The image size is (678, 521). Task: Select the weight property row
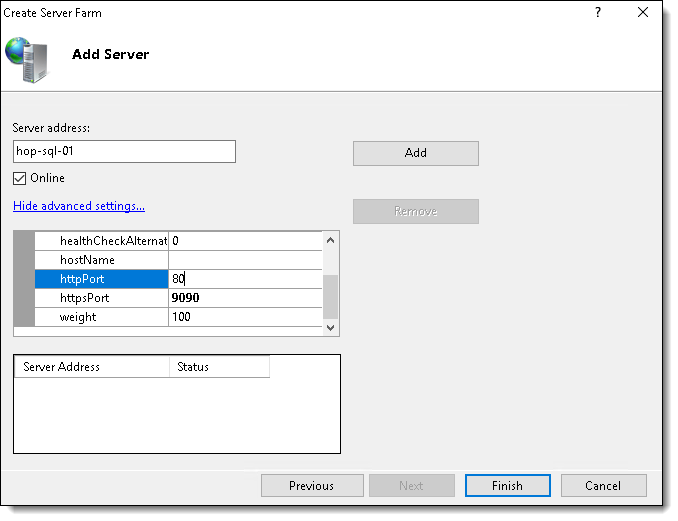179,317
